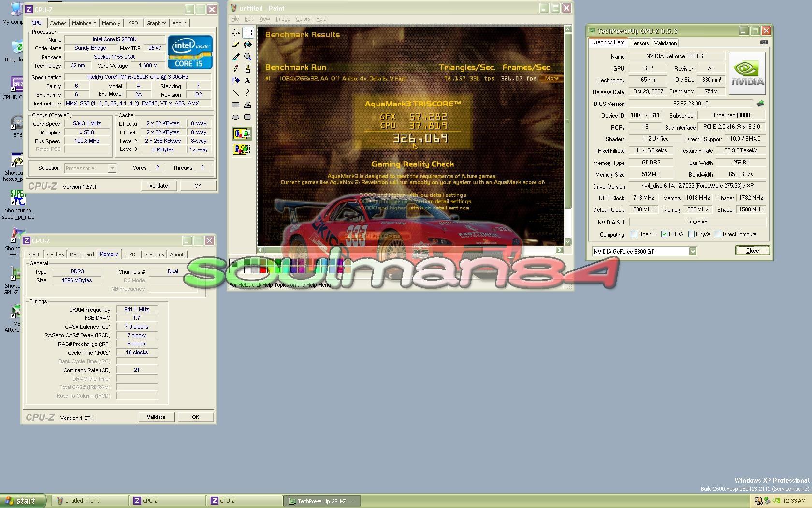Click the system tray clock 12:33 AM

click(794, 501)
